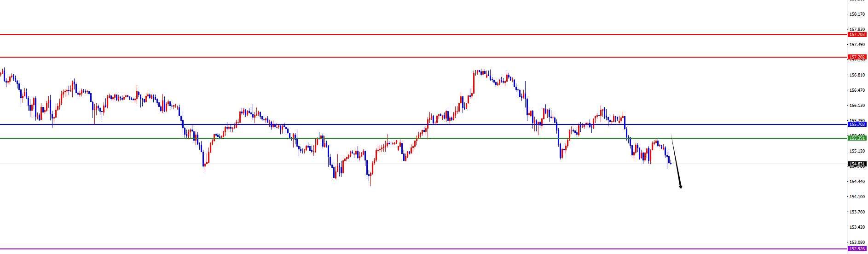The width and height of the screenshot is (868, 254).
Task: Click the 156.810 label on price axis
Action: [857, 75]
